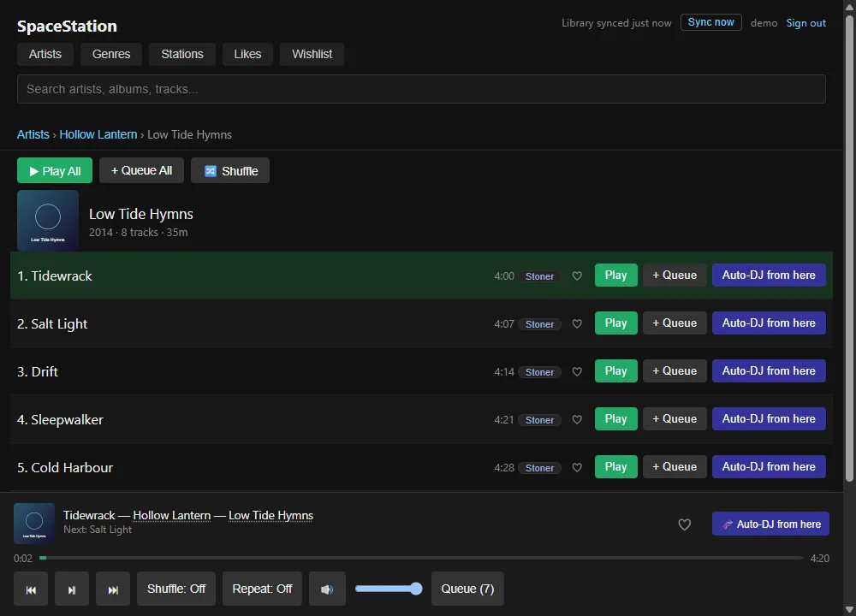Sign out of the demo account
The image size is (856, 616).
point(805,23)
